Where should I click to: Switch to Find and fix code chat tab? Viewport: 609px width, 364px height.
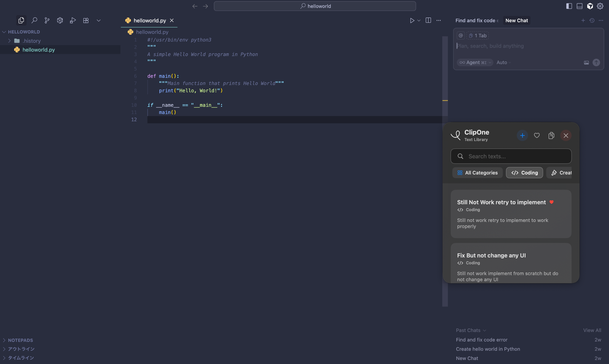click(x=477, y=20)
